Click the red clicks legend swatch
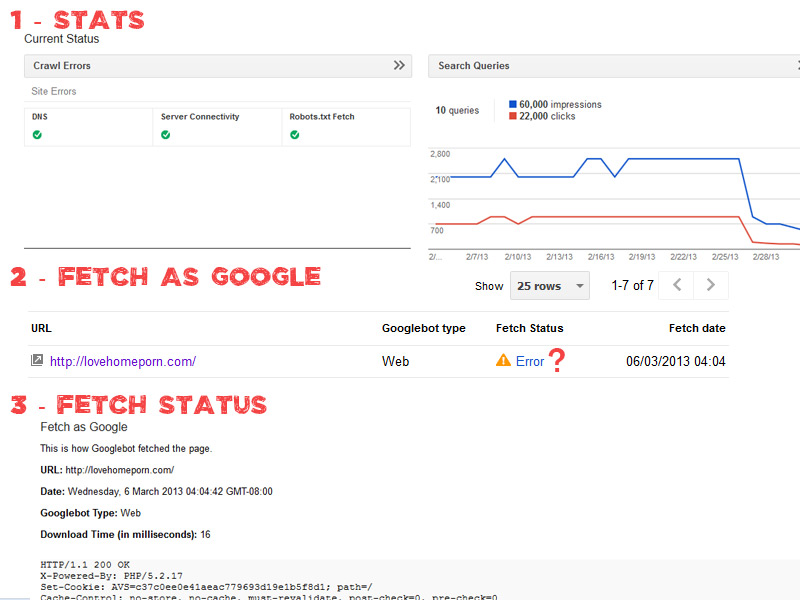The image size is (800, 600). tap(513, 116)
